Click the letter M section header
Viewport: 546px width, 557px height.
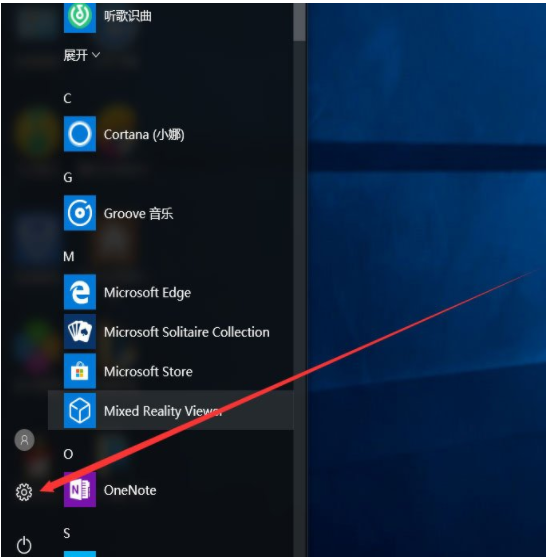(69, 256)
